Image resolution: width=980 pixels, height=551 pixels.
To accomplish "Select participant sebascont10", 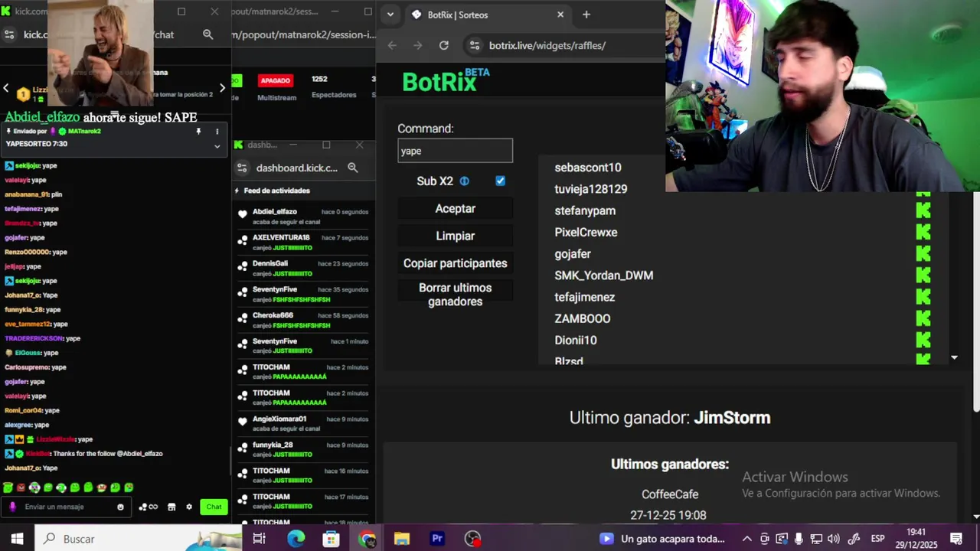I will point(588,168).
